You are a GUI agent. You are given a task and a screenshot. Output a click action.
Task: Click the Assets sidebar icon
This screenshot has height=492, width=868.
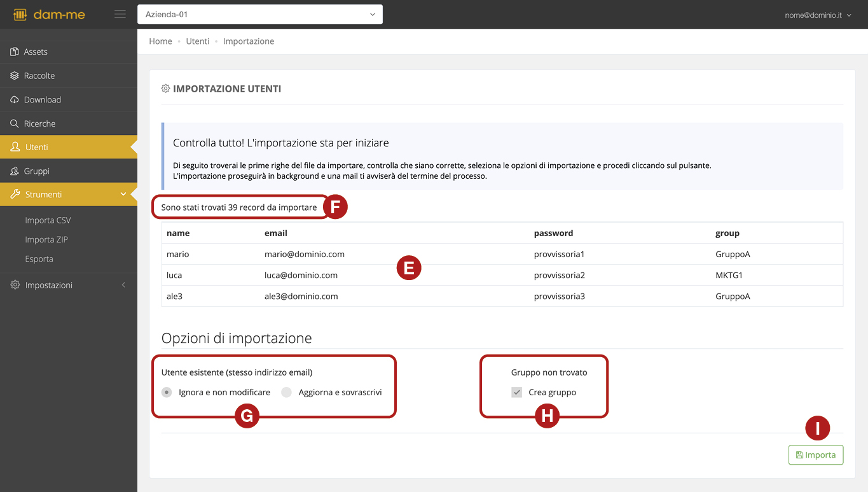tap(15, 52)
